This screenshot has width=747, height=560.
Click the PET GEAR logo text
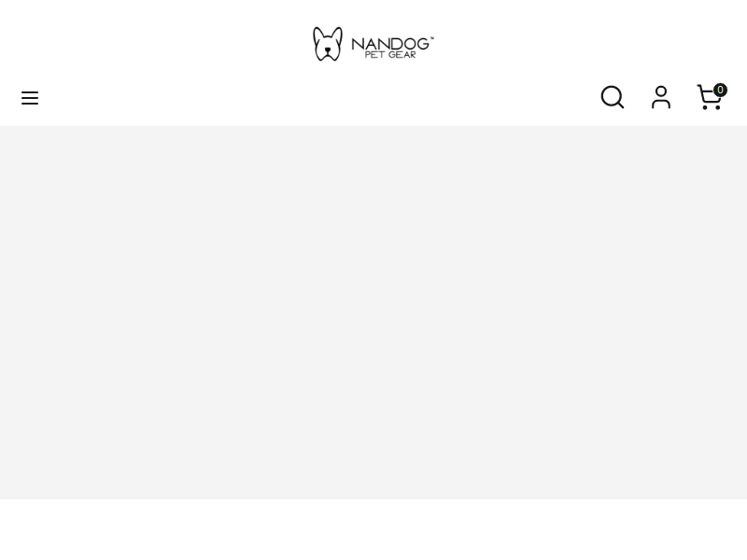tap(390, 54)
